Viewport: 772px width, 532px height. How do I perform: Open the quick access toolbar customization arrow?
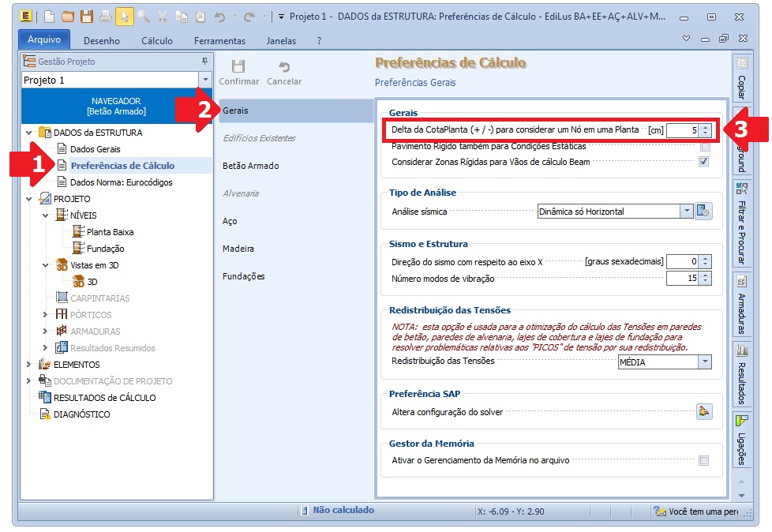coord(281,17)
